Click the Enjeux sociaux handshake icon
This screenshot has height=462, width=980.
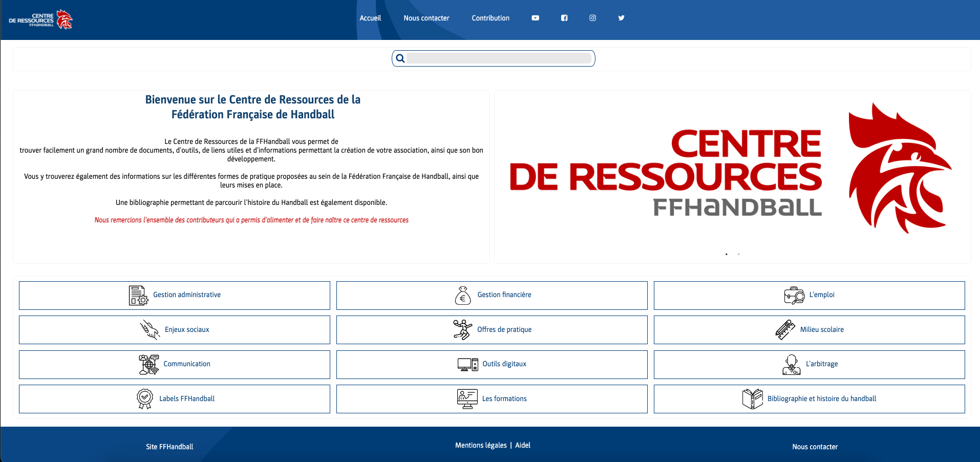(x=150, y=330)
